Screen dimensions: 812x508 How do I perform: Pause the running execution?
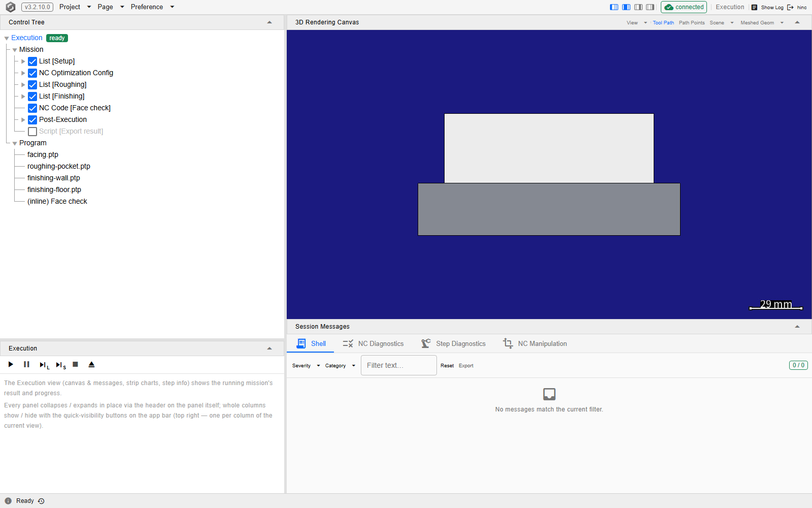(x=26, y=364)
